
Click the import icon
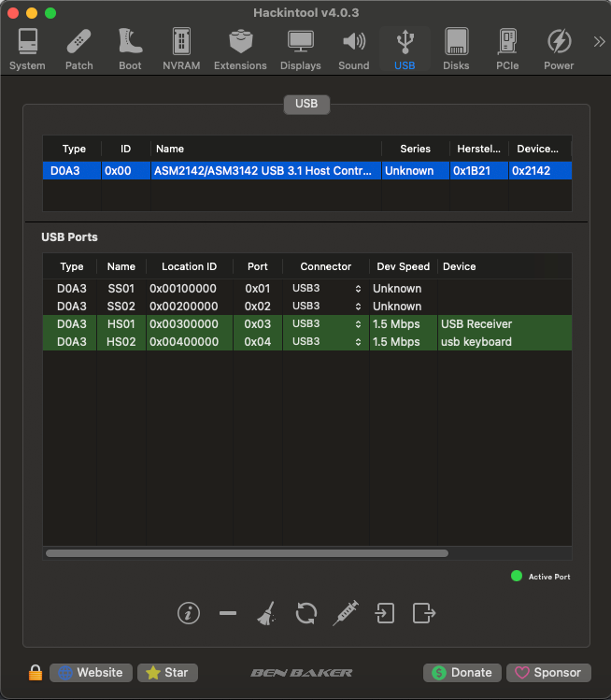pyautogui.click(x=385, y=613)
